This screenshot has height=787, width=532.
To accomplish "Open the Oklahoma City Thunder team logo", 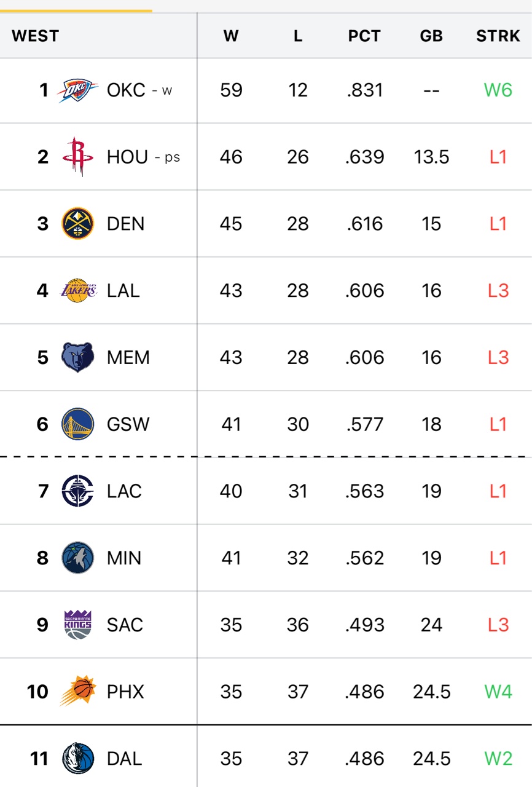I will [x=78, y=90].
